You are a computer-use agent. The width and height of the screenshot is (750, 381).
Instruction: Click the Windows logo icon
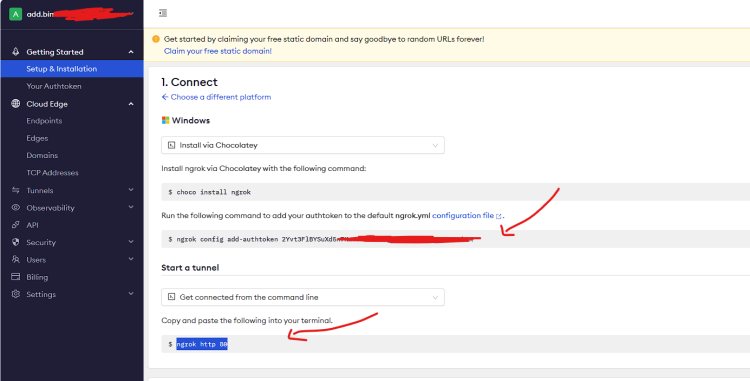point(165,120)
